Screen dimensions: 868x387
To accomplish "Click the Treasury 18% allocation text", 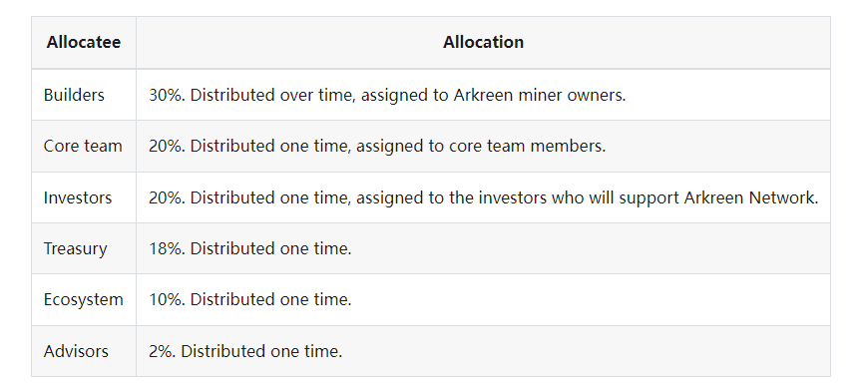I will (x=249, y=248).
